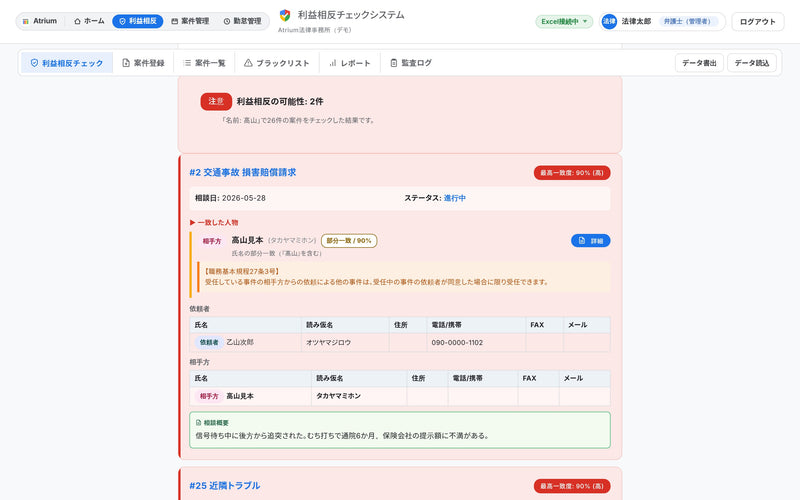The height and width of the screenshot is (500, 800).
Task: Open case link #25 近隣トラブル
Action: (224, 486)
